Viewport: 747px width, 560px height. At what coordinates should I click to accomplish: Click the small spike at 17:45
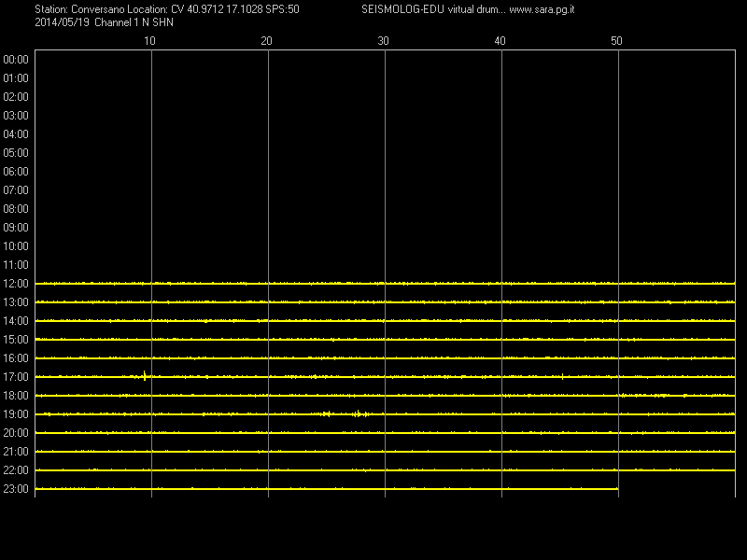tap(563, 377)
